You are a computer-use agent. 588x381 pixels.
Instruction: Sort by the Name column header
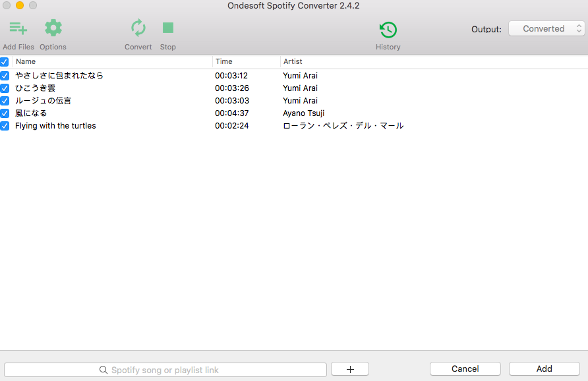pos(26,61)
